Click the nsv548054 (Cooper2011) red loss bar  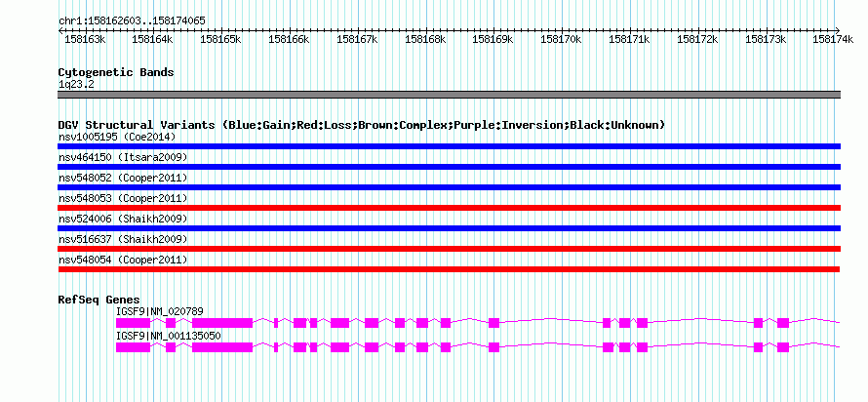coord(449,269)
